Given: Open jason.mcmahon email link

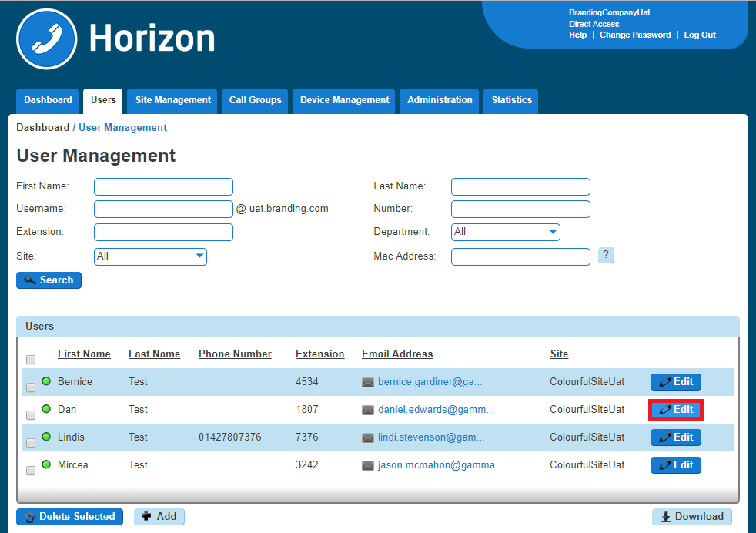Looking at the screenshot, I should click(x=440, y=465).
